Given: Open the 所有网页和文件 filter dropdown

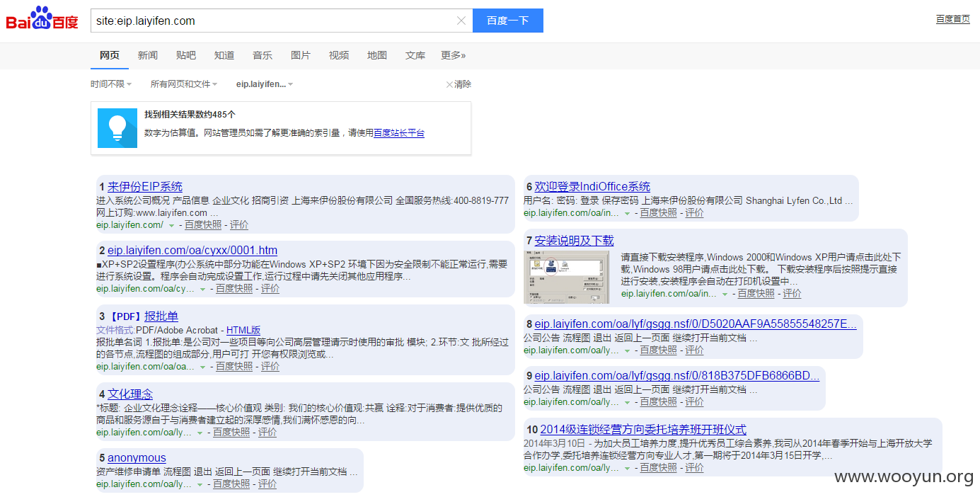Looking at the screenshot, I should click(x=184, y=84).
